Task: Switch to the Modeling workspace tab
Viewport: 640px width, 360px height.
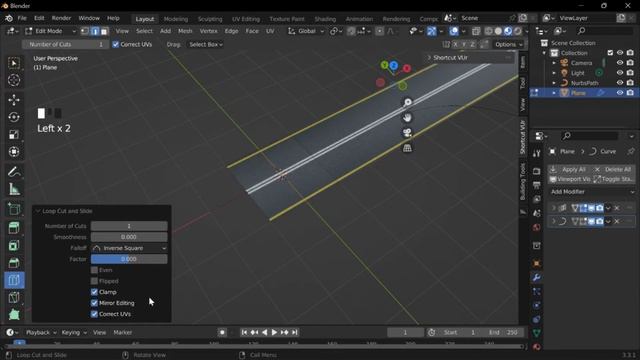Action: 176,19
